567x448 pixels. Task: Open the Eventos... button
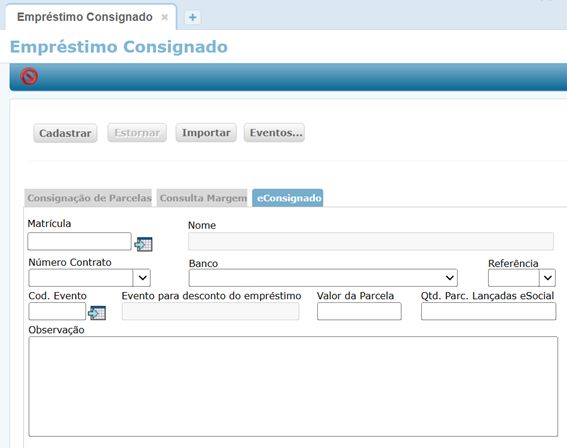click(x=274, y=133)
